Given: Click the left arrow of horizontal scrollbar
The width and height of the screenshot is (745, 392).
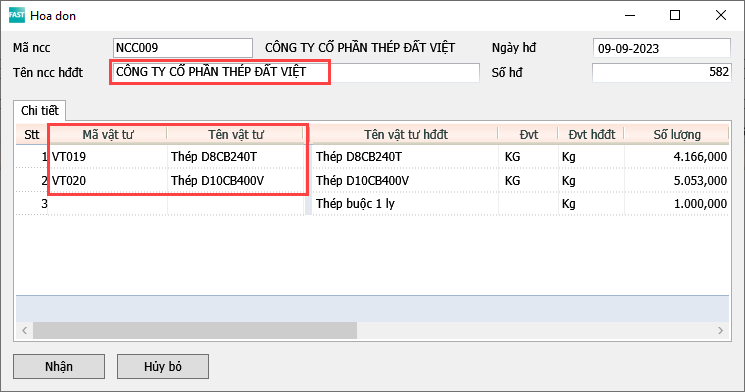Looking at the screenshot, I should click(x=24, y=330).
